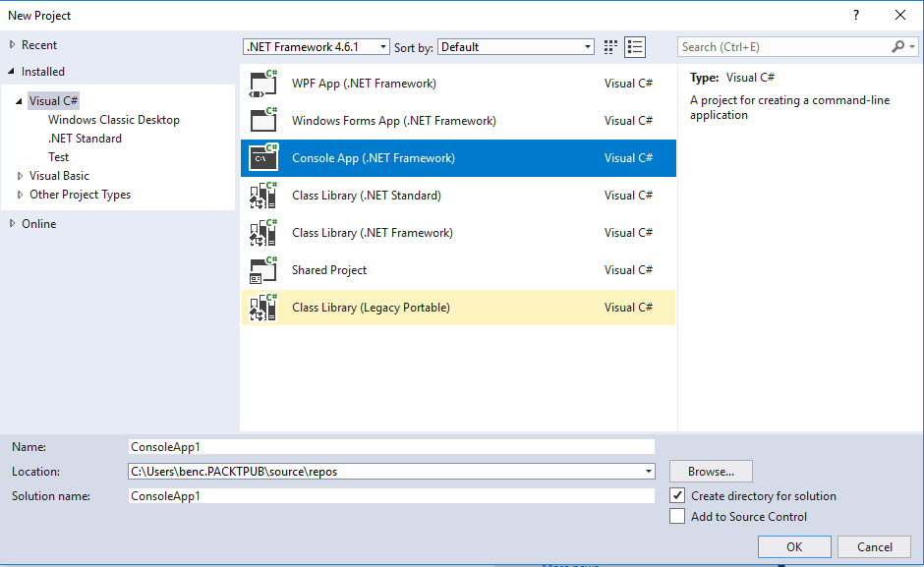Select Windows Classic Desktop category
Viewport: 924px width, 567px height.
pos(114,120)
